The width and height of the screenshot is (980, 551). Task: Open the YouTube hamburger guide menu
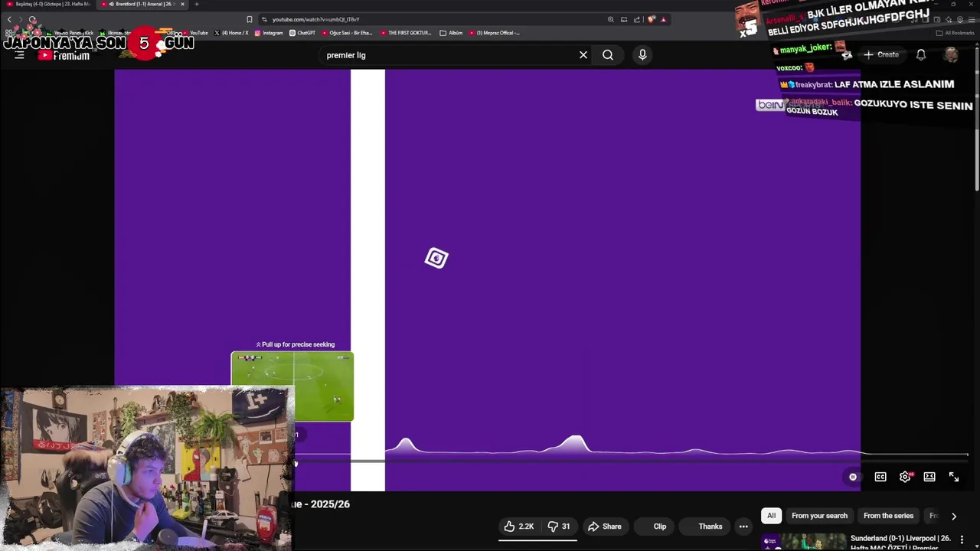point(20,55)
